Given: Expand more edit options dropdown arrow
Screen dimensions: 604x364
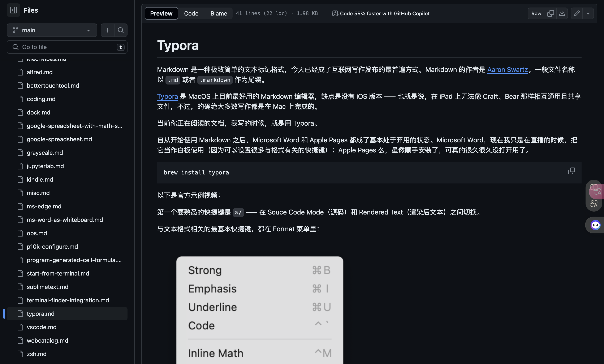Looking at the screenshot, I should (588, 13).
